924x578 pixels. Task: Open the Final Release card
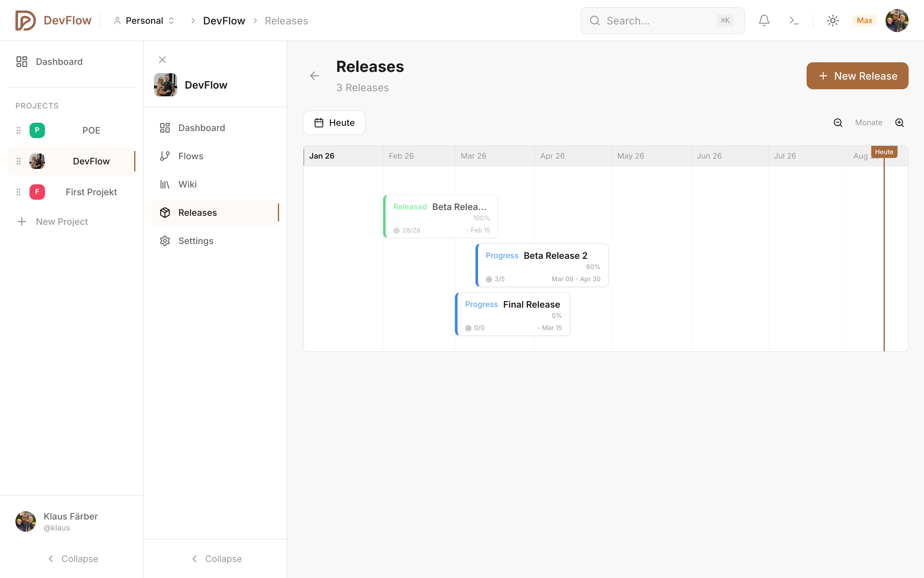point(513,314)
